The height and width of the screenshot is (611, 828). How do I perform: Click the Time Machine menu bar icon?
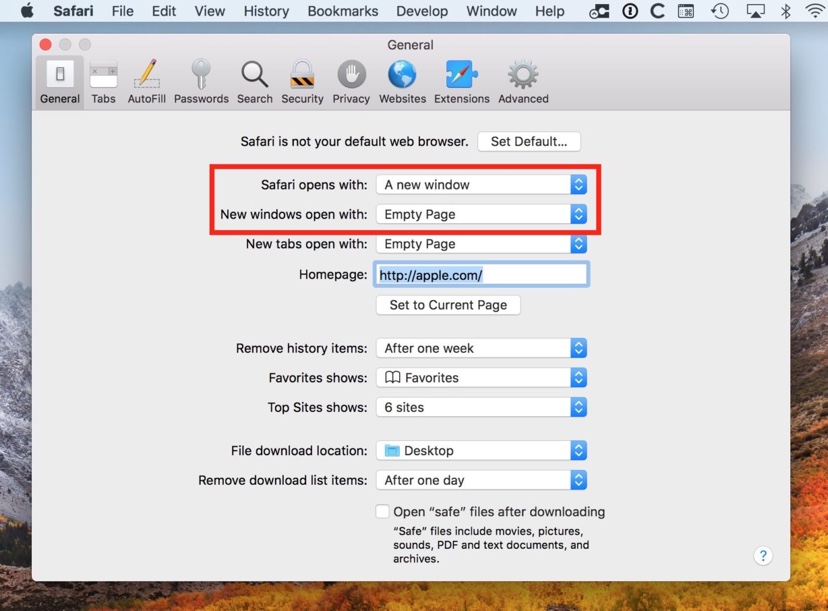tap(720, 11)
